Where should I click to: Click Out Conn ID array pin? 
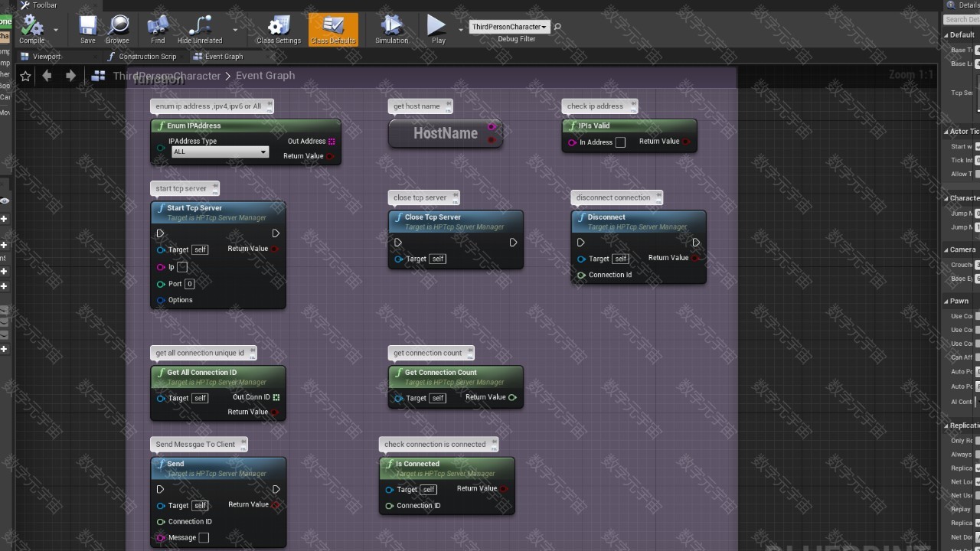click(x=276, y=397)
